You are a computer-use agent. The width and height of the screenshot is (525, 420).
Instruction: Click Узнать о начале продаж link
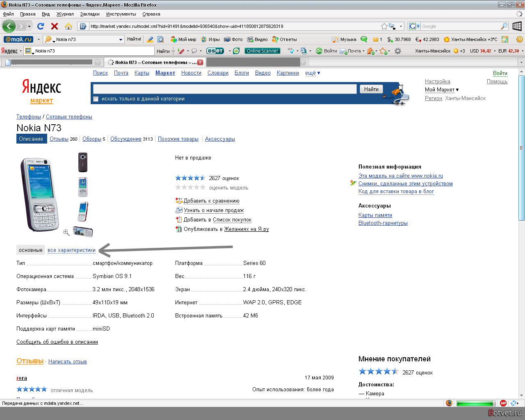(214, 210)
